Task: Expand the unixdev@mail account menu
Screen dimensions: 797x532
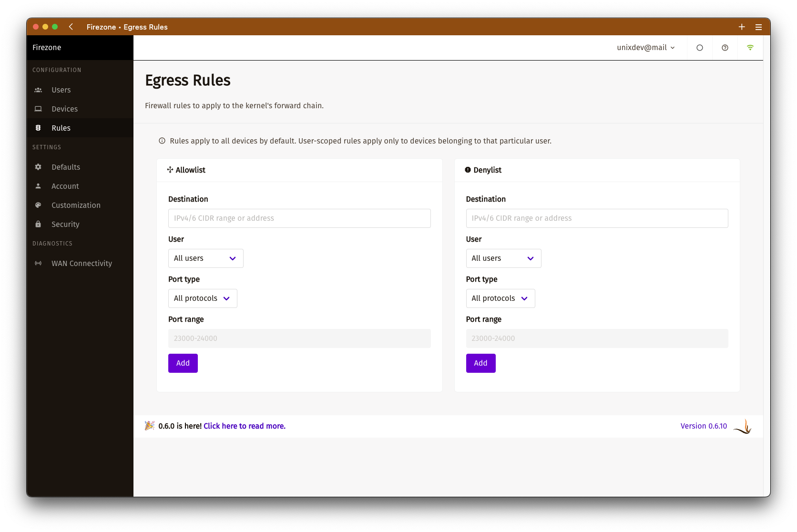Action: (646, 48)
